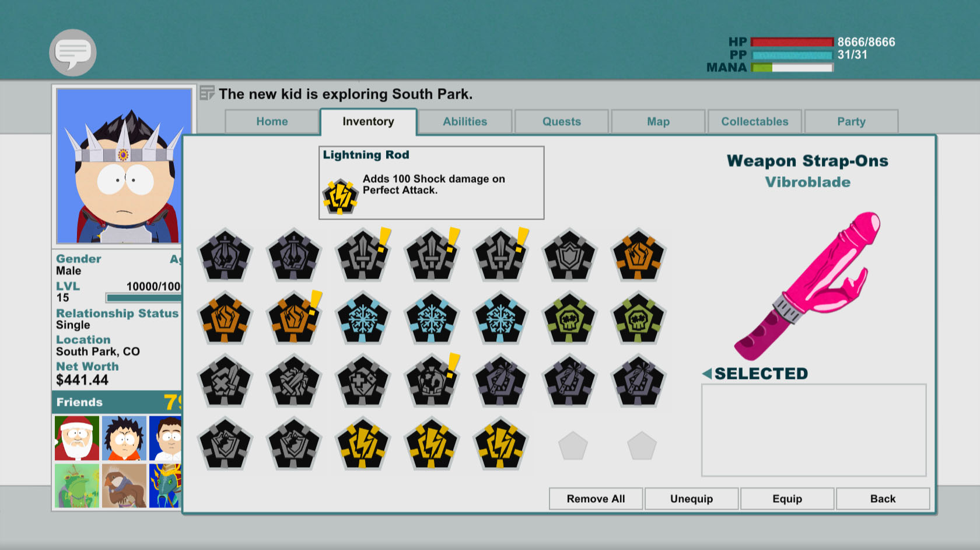Switch to the Home tab
Screen dimensions: 980x550
272,121
